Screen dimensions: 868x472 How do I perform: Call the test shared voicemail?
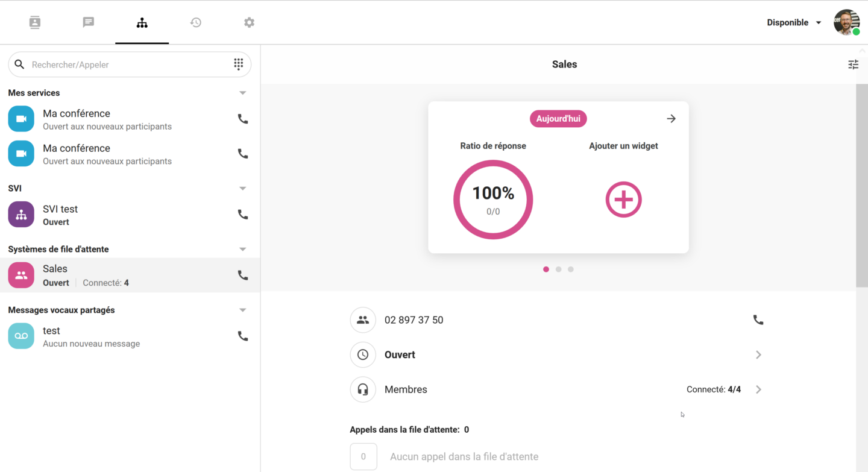(x=242, y=336)
